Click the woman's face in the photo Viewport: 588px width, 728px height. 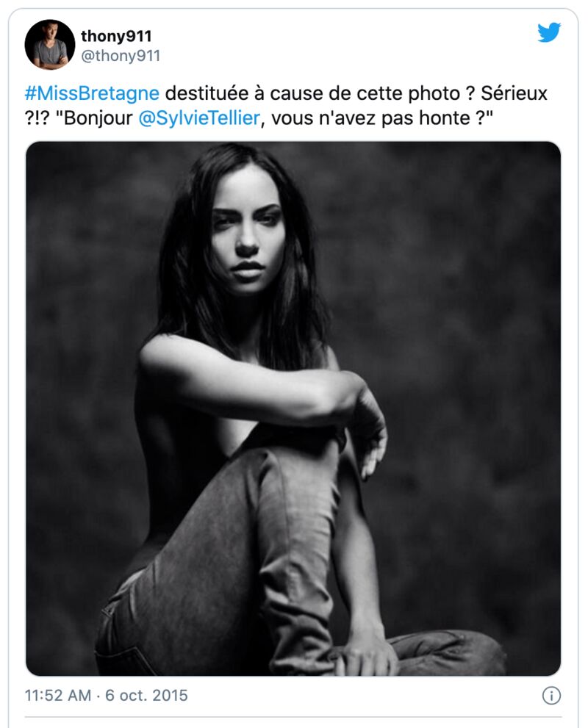(x=246, y=234)
